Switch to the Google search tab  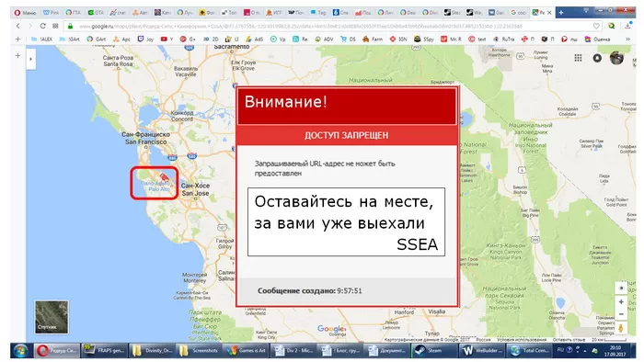[x=518, y=13]
